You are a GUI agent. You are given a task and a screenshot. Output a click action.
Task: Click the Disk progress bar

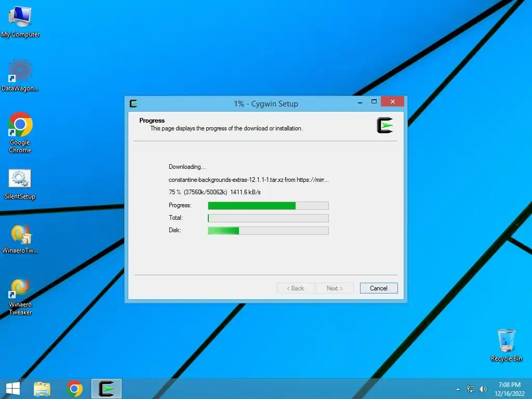pos(268,230)
